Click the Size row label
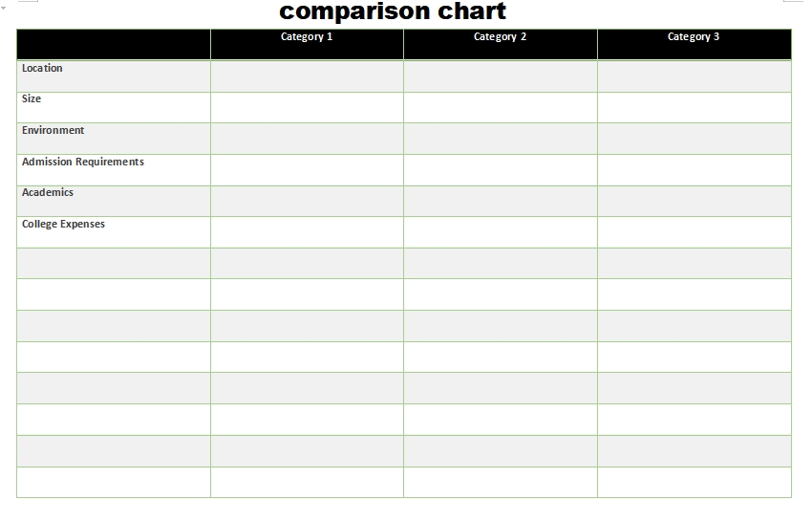 pyautogui.click(x=32, y=99)
